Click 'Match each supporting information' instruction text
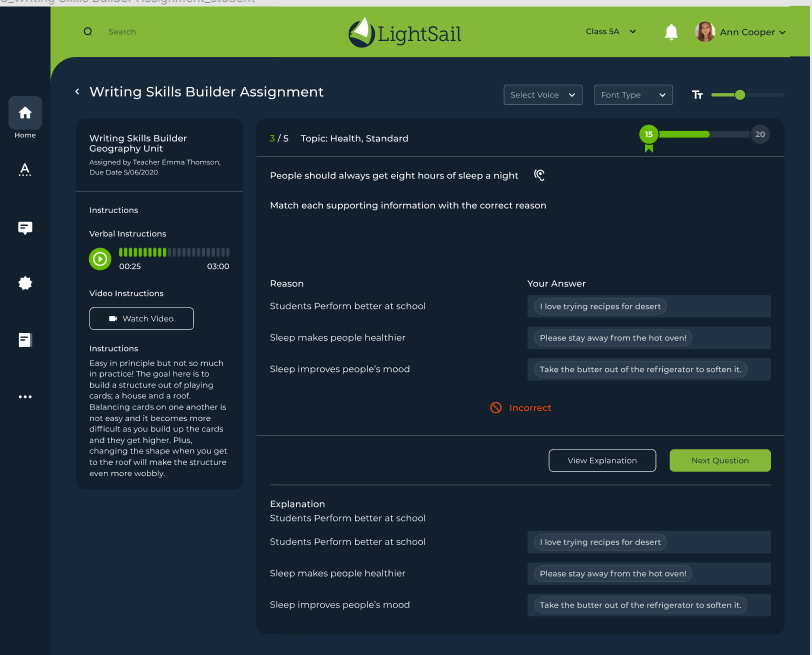The height and width of the screenshot is (655, 812). (408, 206)
